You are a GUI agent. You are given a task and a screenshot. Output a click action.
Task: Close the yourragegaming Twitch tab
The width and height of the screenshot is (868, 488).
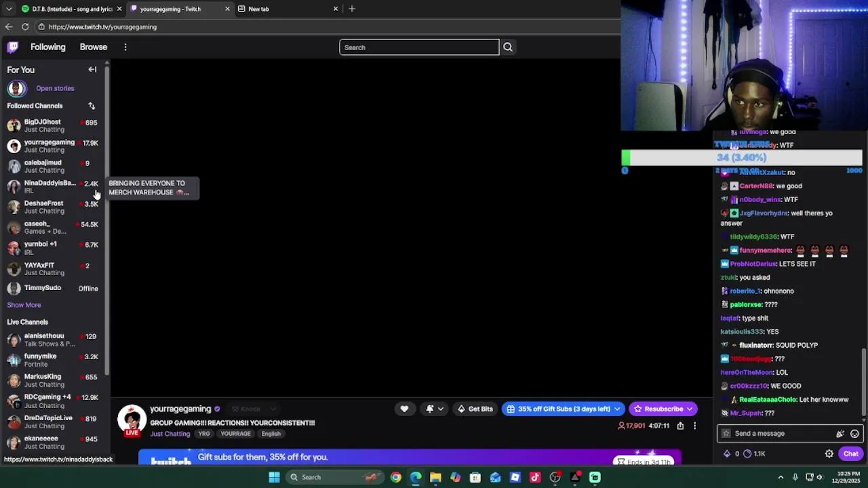(227, 9)
